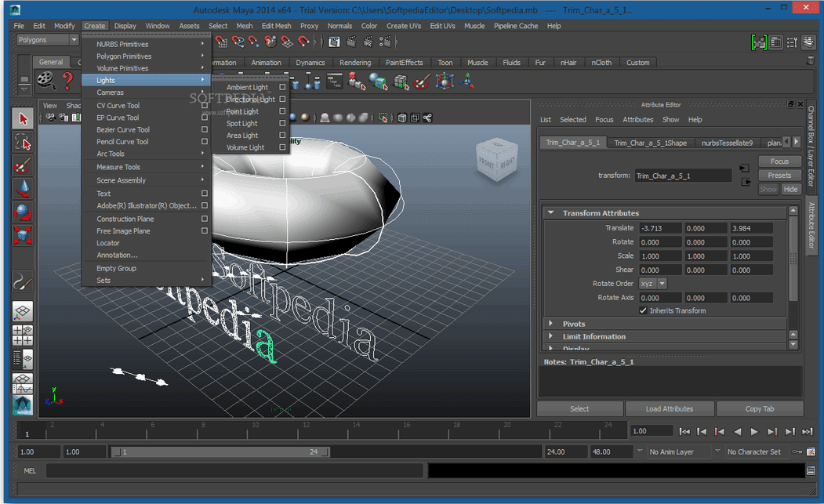Open option box for Spot Light
This screenshot has height=504, width=824.
[282, 123]
